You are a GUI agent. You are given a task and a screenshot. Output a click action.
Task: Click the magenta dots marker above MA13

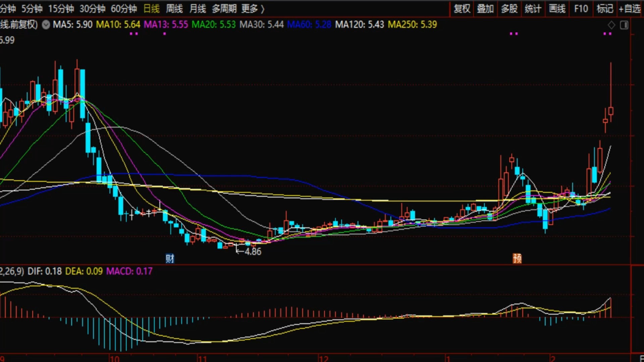click(x=164, y=34)
